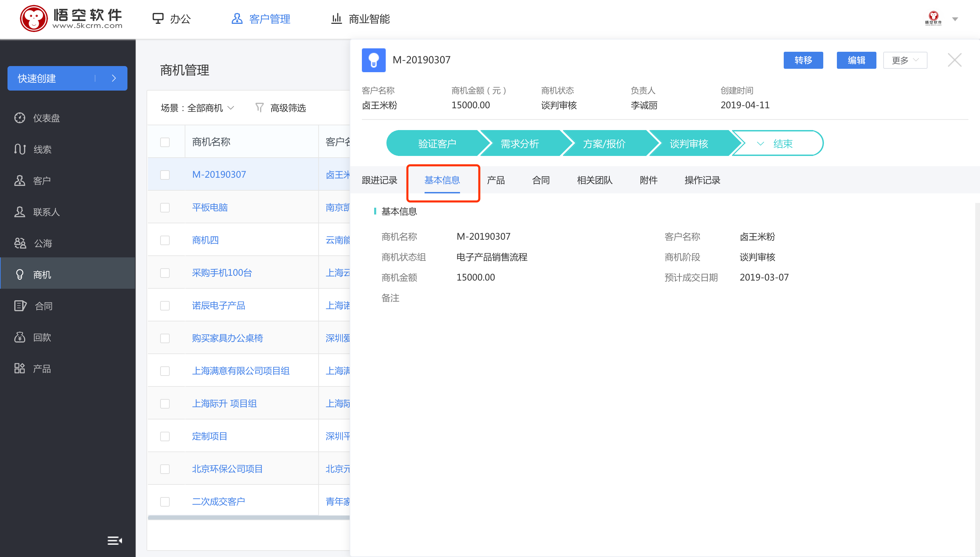Switch to the 产品 tab in detail panel
The width and height of the screenshot is (980, 557).
(496, 180)
